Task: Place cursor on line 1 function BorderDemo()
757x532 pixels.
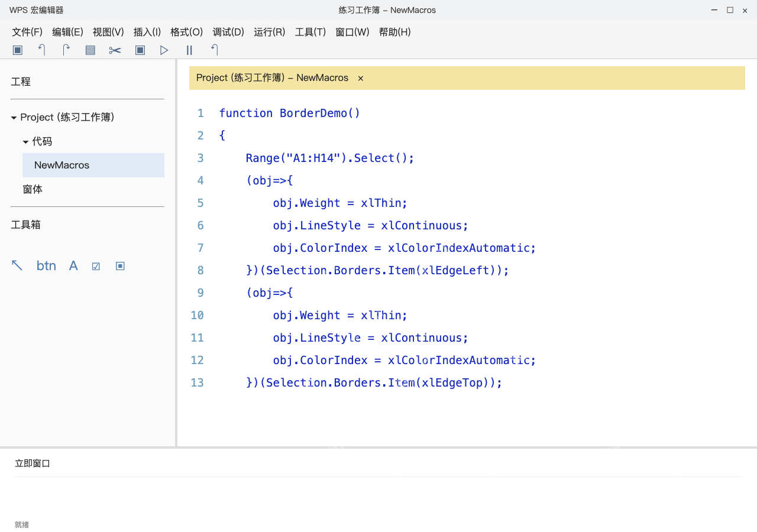Action: click(x=290, y=113)
